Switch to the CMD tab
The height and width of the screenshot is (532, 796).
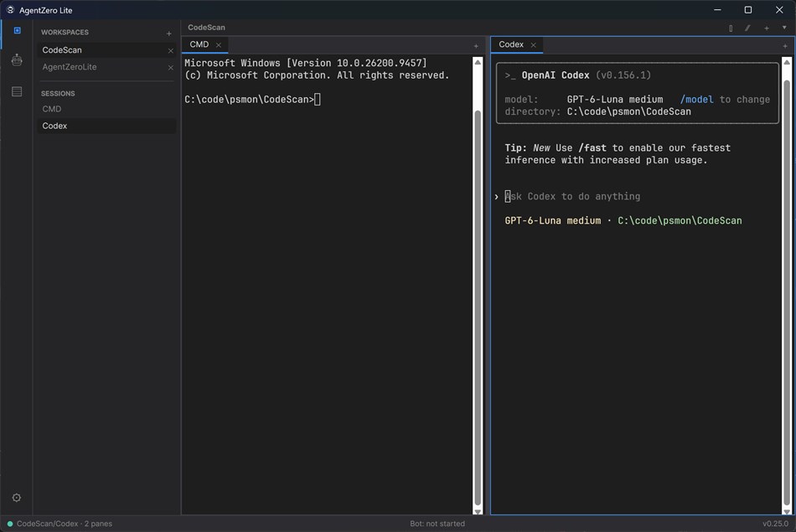[x=199, y=44]
